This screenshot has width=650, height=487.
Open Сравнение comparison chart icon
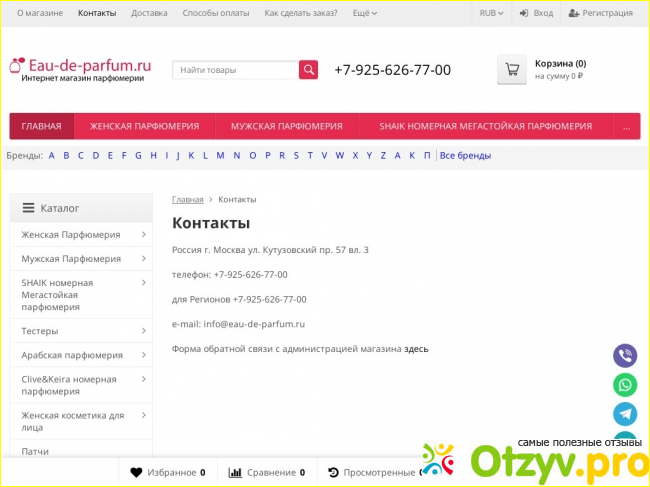(x=236, y=472)
